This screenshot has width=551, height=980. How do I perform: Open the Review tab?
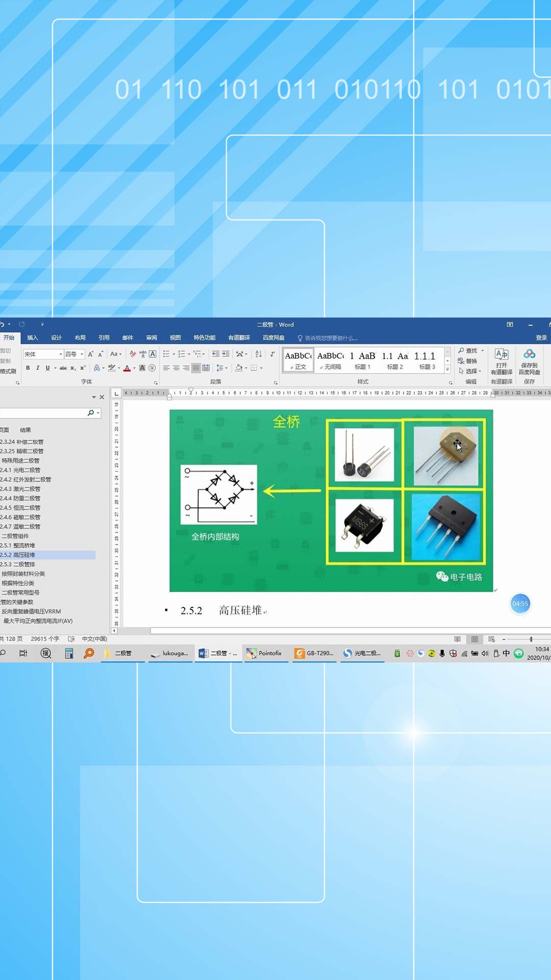[x=152, y=338]
